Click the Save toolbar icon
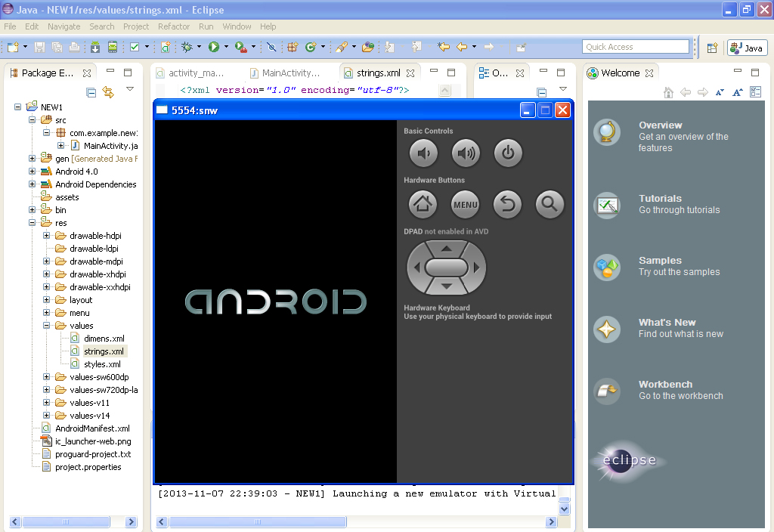774x532 pixels. click(40, 47)
